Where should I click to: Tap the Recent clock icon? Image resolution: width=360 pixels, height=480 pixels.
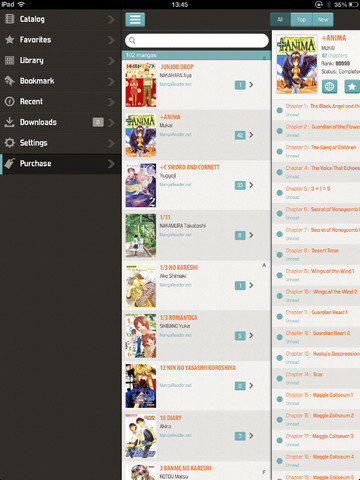point(10,101)
